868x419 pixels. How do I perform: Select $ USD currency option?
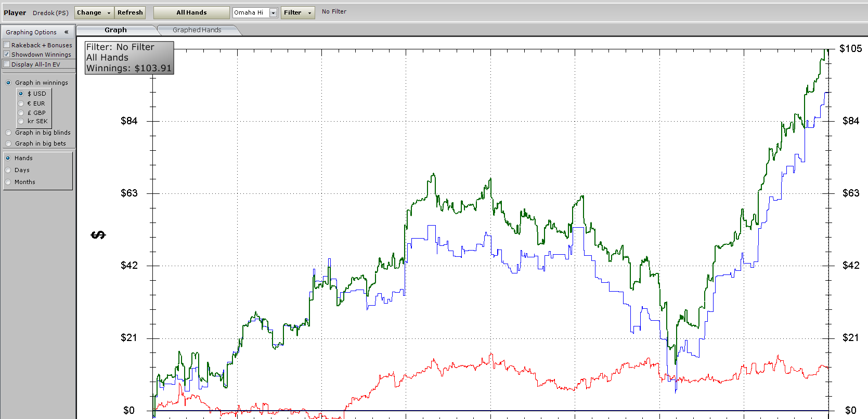pos(21,94)
